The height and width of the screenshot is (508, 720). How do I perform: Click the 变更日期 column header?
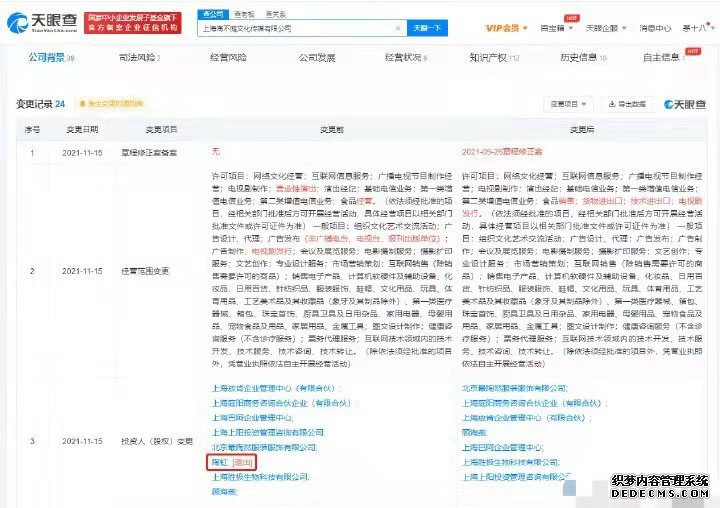coord(82,130)
